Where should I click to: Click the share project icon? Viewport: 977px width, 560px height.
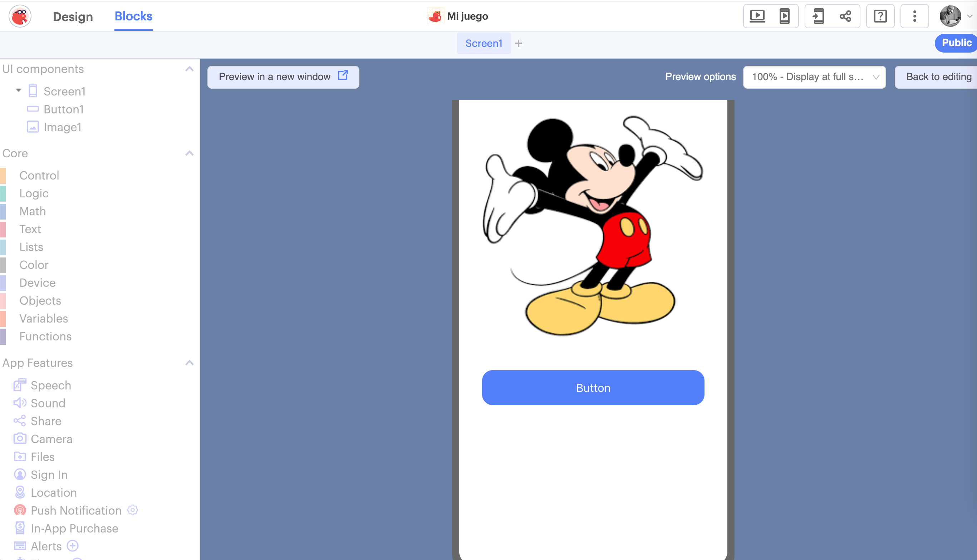point(845,16)
